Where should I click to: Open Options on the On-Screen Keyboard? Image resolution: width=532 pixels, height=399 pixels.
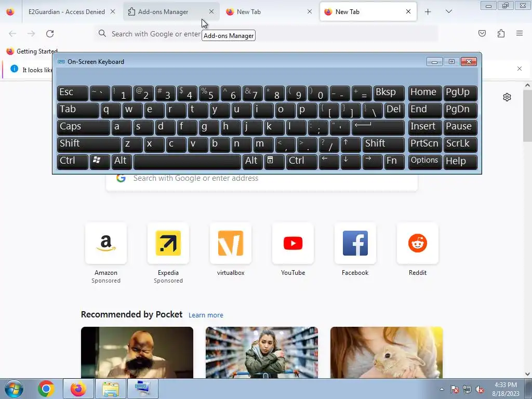tap(425, 162)
